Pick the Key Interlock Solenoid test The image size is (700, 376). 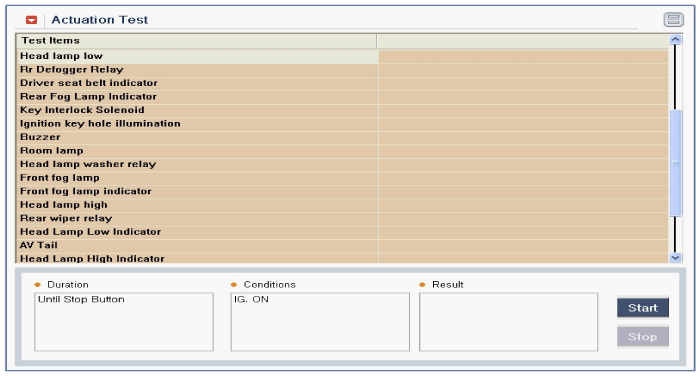tap(342, 110)
